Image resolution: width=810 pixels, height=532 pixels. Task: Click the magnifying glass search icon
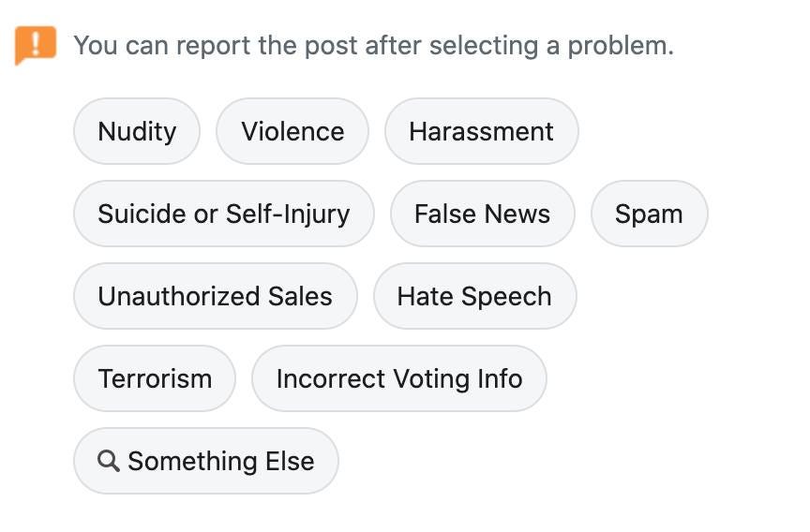(109, 461)
